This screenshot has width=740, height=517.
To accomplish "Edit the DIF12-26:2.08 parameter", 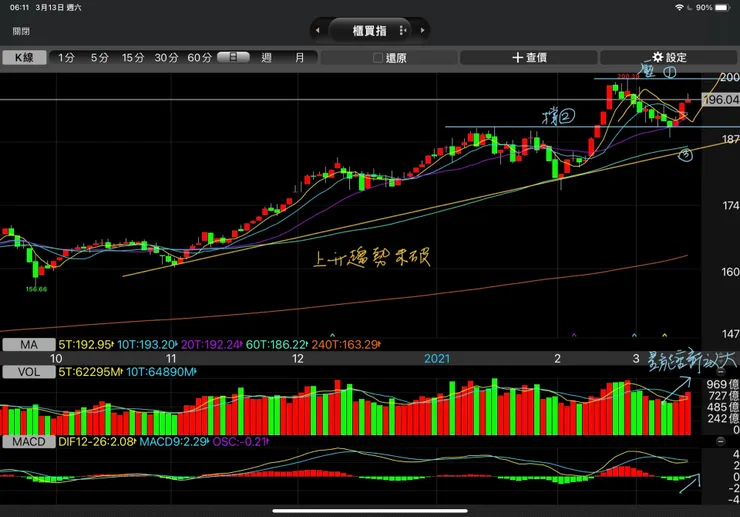I will click(x=97, y=442).
